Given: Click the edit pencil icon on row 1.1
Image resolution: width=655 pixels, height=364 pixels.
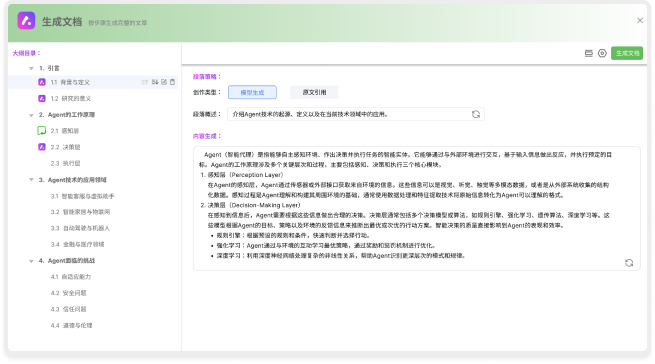Looking at the screenshot, I should coord(164,82).
